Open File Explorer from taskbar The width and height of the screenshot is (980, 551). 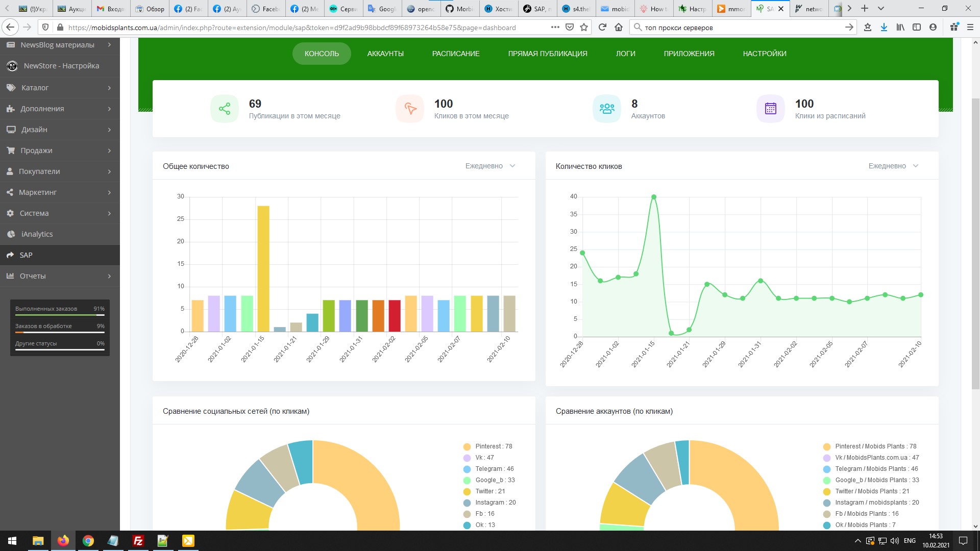tap(38, 541)
